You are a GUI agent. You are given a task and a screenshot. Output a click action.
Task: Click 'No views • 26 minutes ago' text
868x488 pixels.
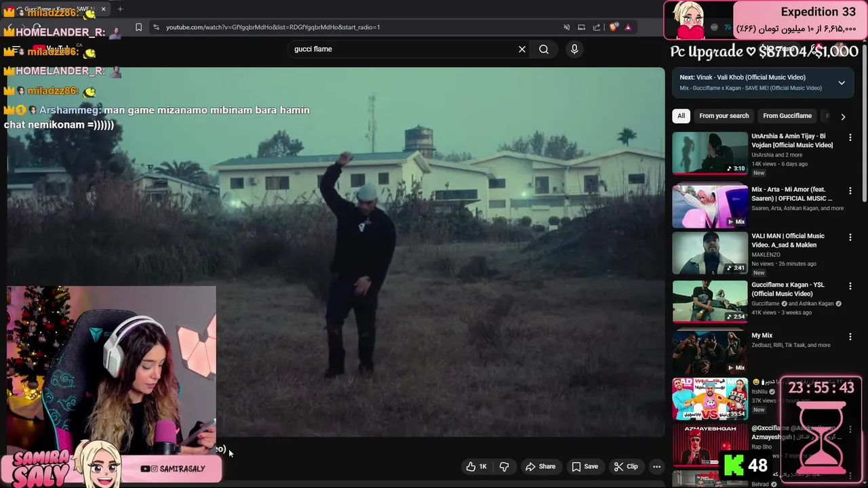point(783,264)
